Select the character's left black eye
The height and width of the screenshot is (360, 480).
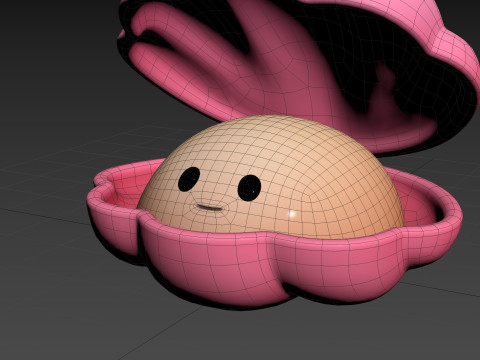189,179
